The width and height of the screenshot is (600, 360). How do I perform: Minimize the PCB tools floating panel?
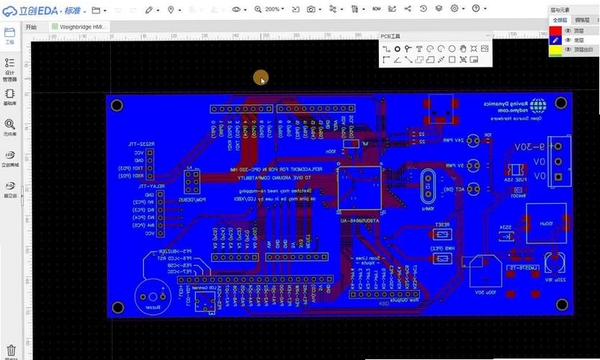(488, 36)
